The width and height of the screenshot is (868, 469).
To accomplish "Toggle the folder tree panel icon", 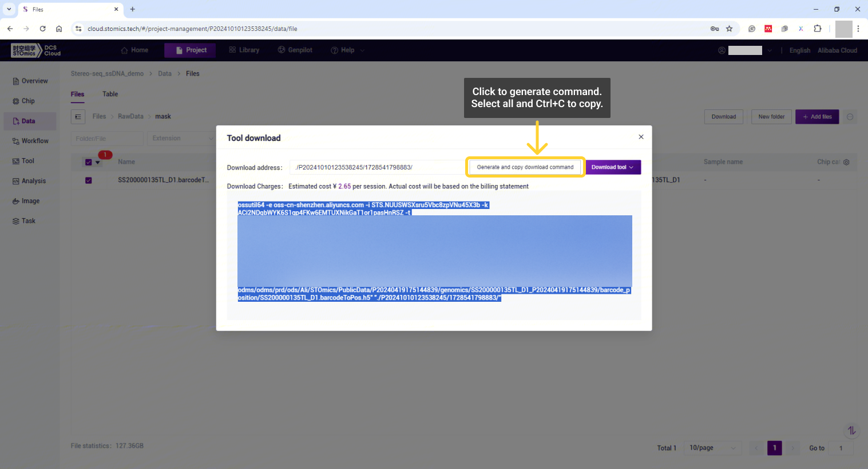I will [x=78, y=117].
